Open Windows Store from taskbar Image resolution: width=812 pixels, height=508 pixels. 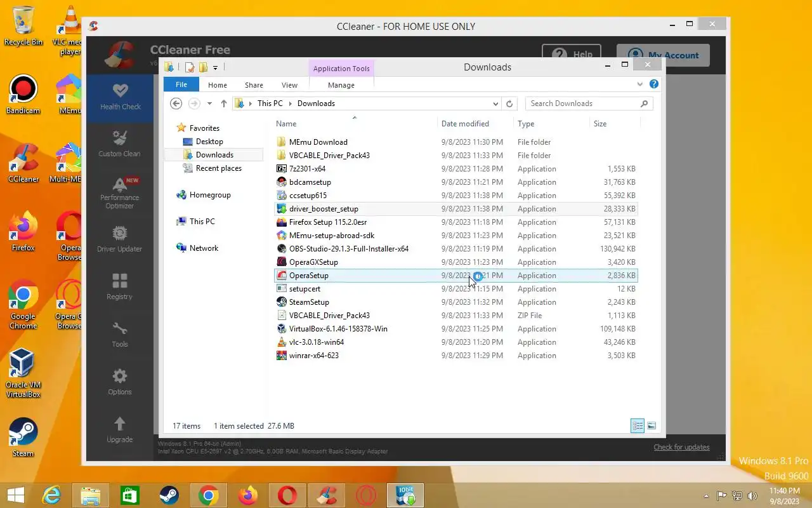[129, 495]
